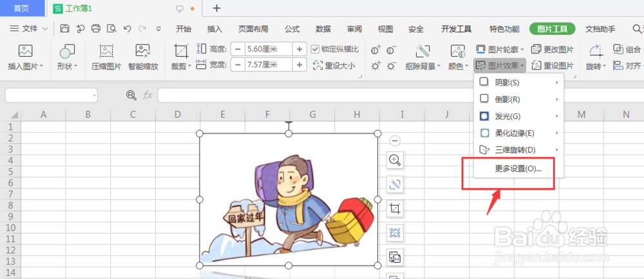644x279 pixels.
Task: Open 阴影(S) shadow submenu
Action: pyautogui.click(x=518, y=82)
